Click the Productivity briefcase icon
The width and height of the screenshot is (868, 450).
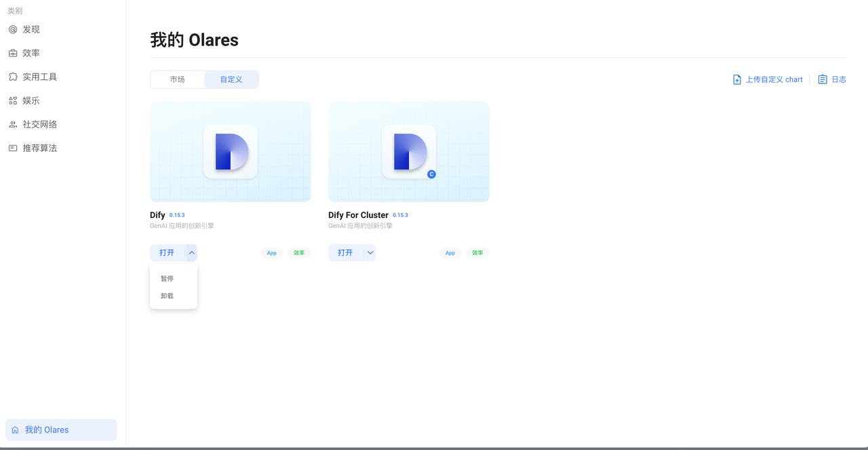tap(13, 53)
